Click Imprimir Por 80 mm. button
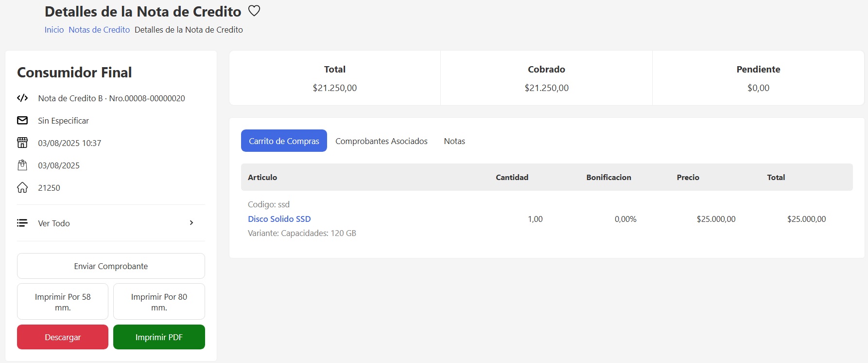This screenshot has width=868, height=363. coord(159,302)
